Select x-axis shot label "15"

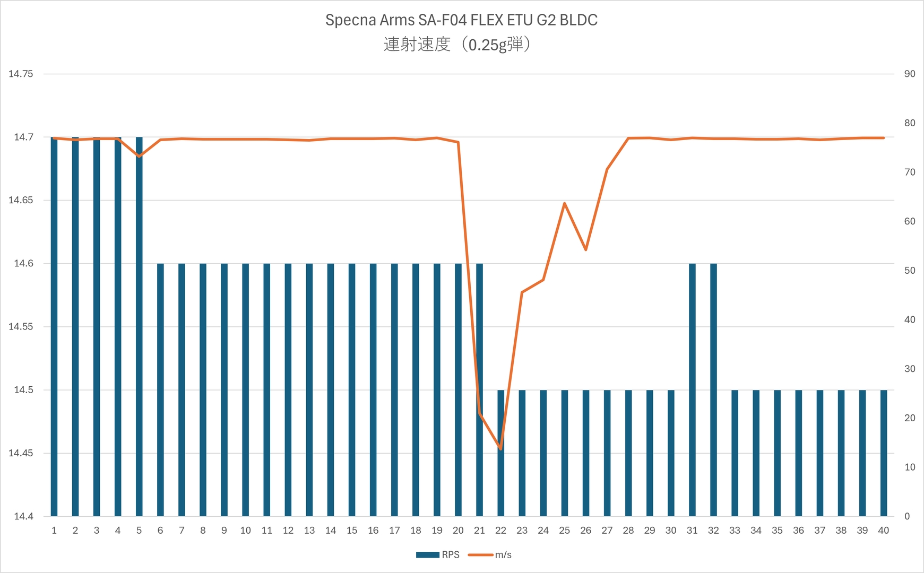[x=352, y=531]
